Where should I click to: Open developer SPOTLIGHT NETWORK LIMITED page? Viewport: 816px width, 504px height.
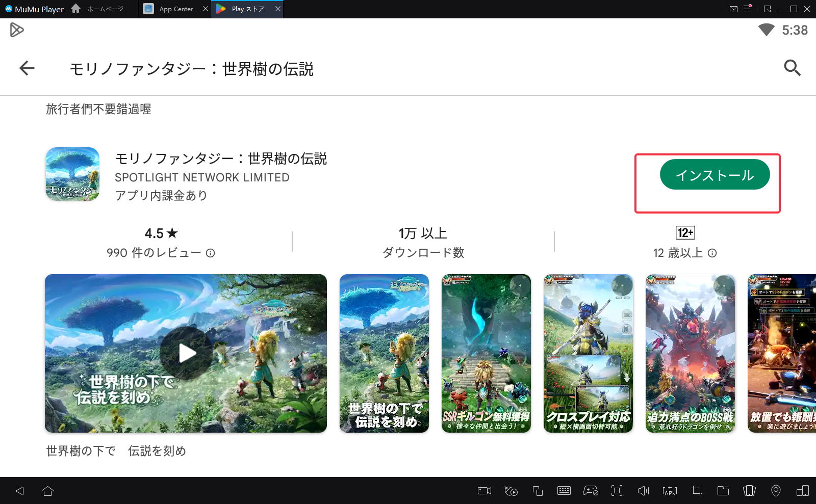(x=202, y=177)
